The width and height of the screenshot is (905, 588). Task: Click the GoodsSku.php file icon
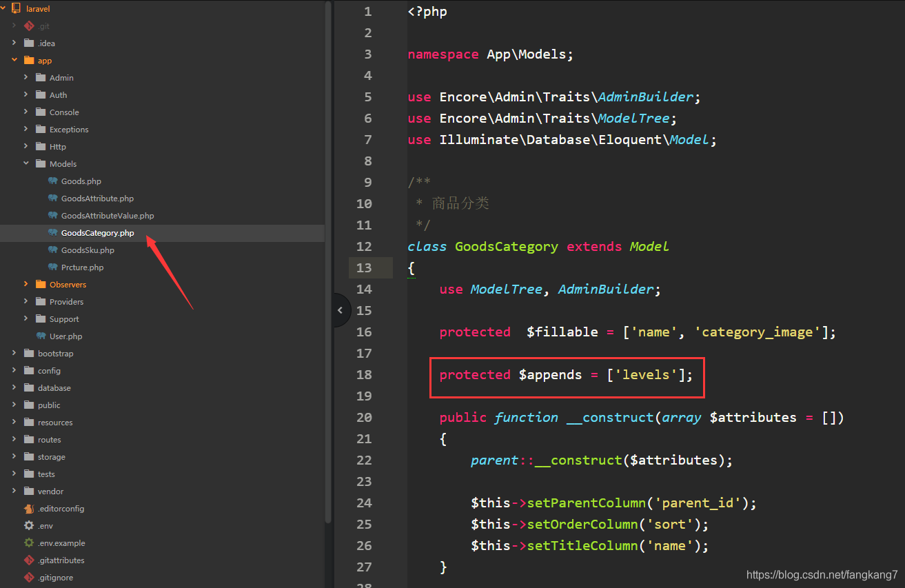53,250
